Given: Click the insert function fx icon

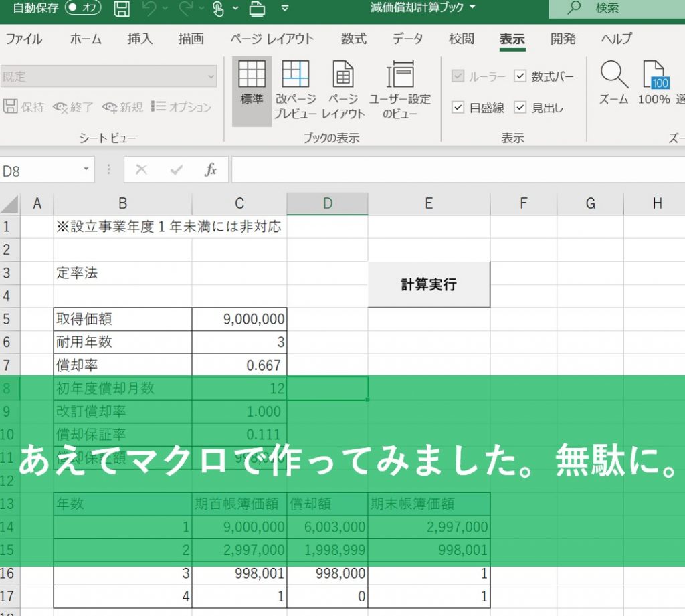Looking at the screenshot, I should (211, 170).
